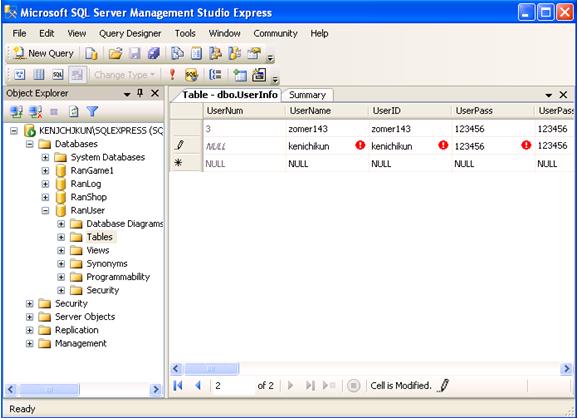Click the UserPass column header
The image size is (578, 419).
pyautogui.click(x=492, y=111)
